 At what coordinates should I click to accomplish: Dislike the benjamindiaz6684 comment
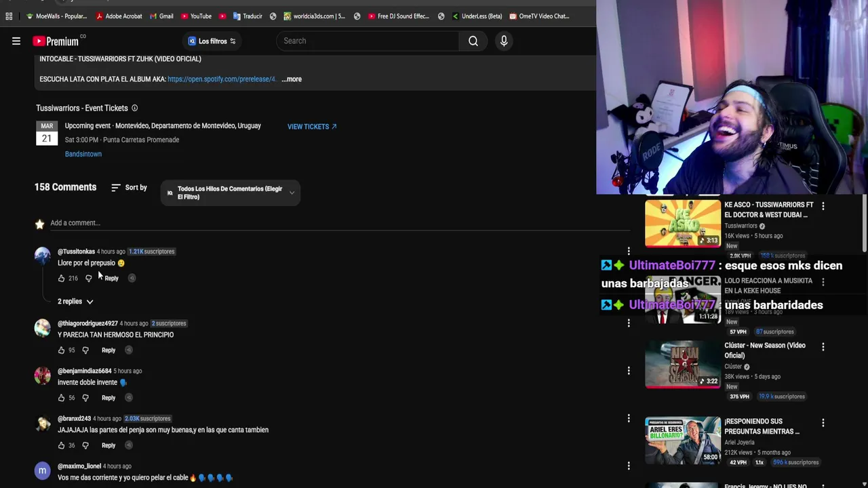click(85, 398)
